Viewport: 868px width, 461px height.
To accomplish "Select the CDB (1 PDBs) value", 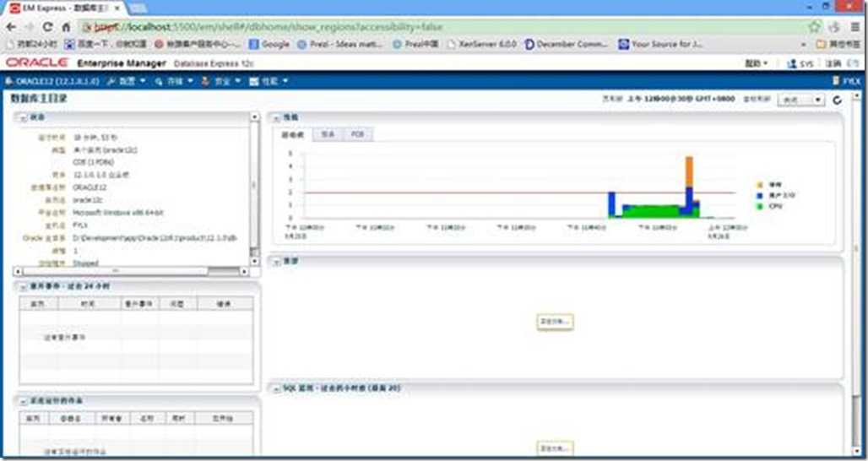I will (93, 162).
